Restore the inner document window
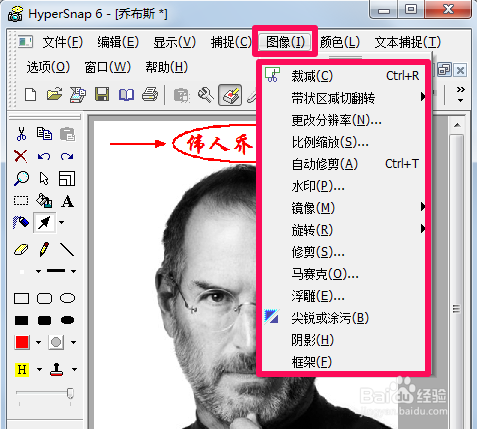 pos(444,70)
